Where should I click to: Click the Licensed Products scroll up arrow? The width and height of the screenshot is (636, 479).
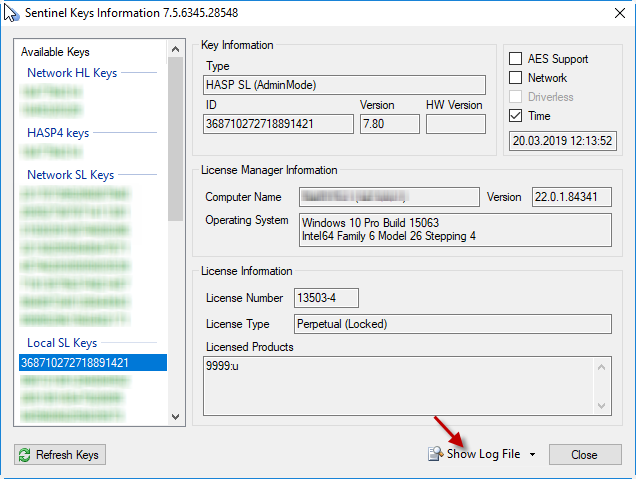pyautogui.click(x=602, y=367)
